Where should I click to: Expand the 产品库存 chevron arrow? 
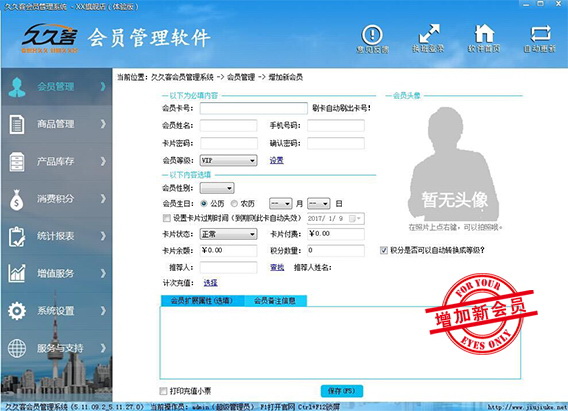point(103,161)
